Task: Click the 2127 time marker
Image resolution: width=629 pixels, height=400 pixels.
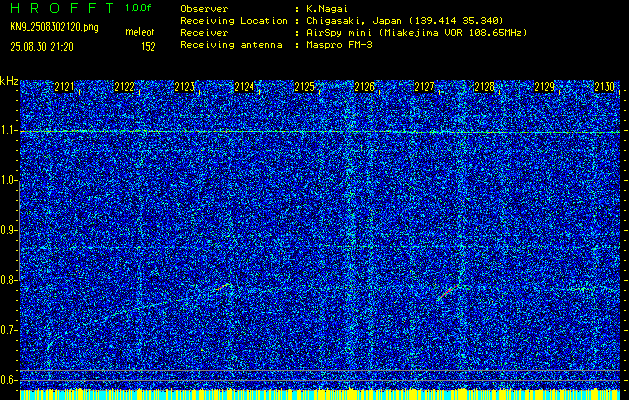Action: [x=424, y=87]
